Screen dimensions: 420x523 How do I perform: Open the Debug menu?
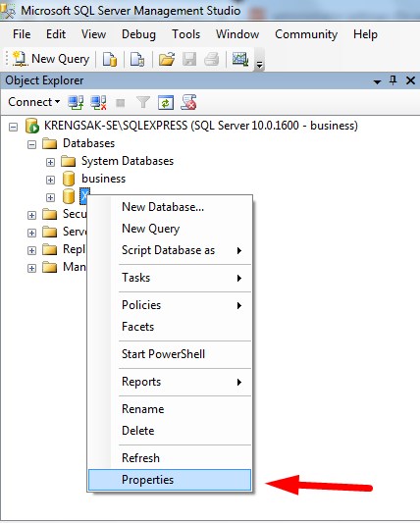coord(138,34)
